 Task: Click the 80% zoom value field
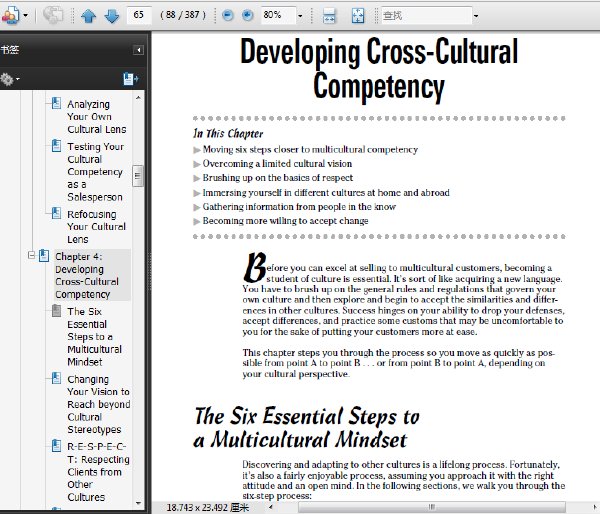(278, 15)
